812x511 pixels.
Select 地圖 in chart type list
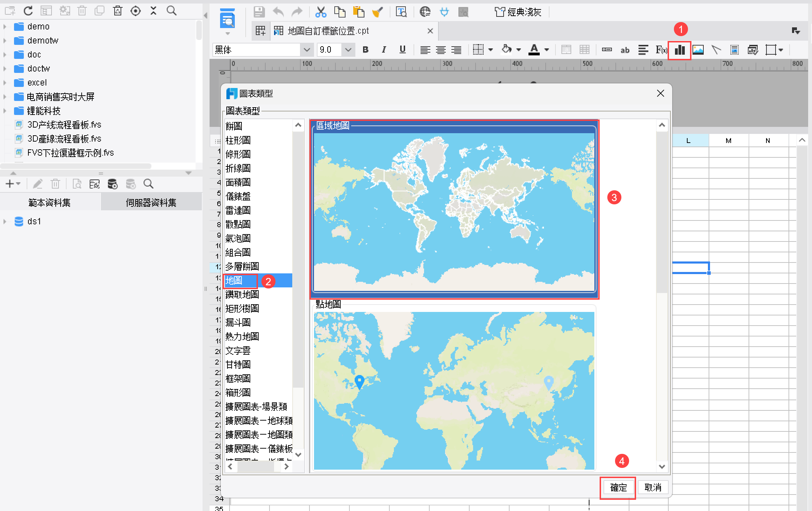259,280
